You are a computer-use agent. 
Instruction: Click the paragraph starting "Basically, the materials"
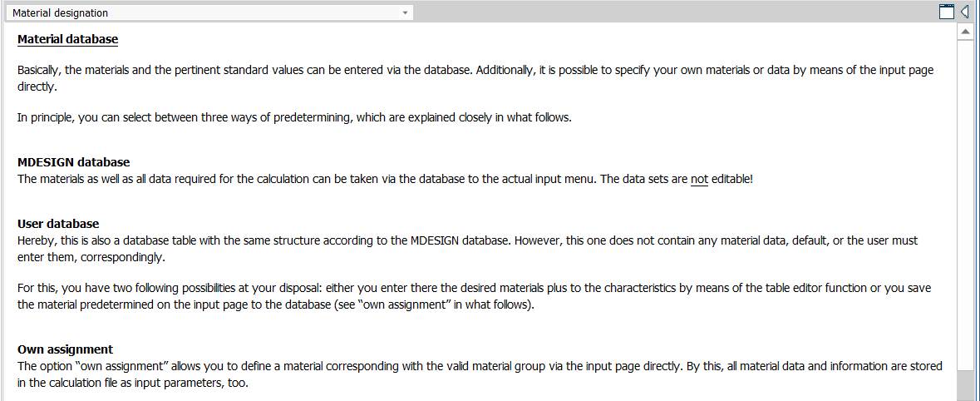click(475, 78)
